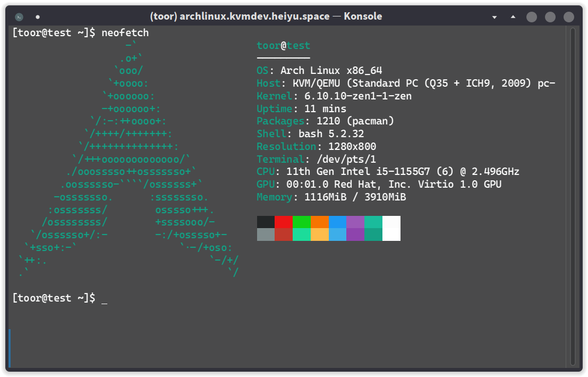
Task: Click the 'Memory: 1116MiB / 3910MiB' line
Action: click(331, 197)
